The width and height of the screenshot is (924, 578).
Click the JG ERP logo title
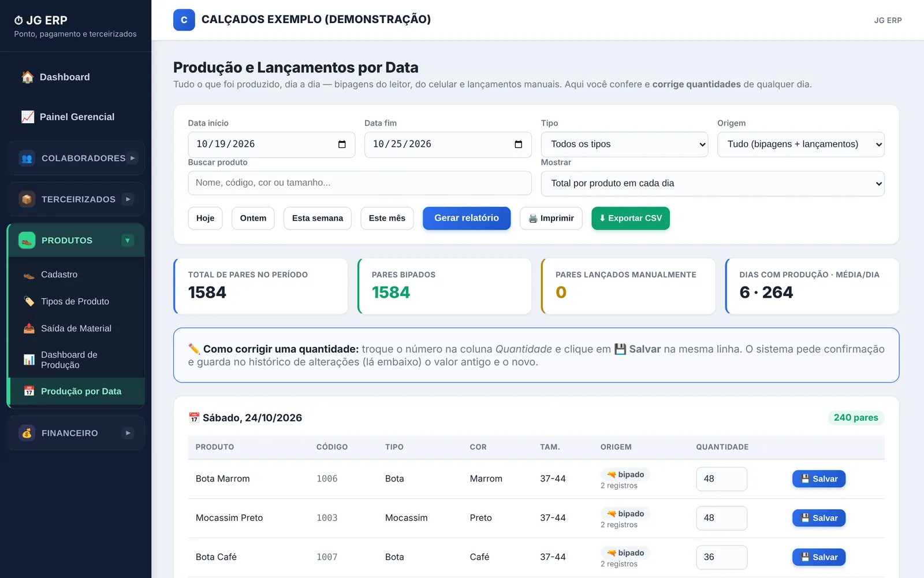[x=41, y=20]
